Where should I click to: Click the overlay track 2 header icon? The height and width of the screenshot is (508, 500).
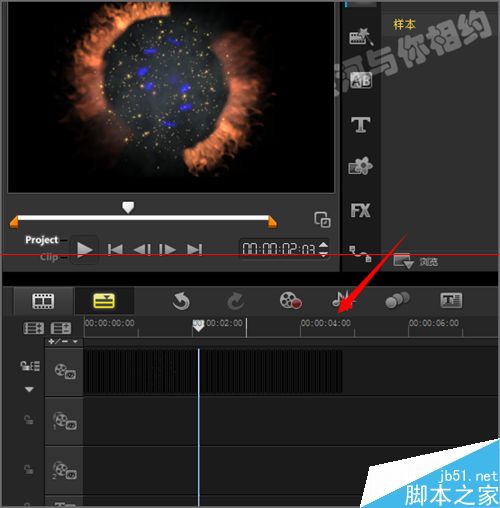tap(64, 470)
